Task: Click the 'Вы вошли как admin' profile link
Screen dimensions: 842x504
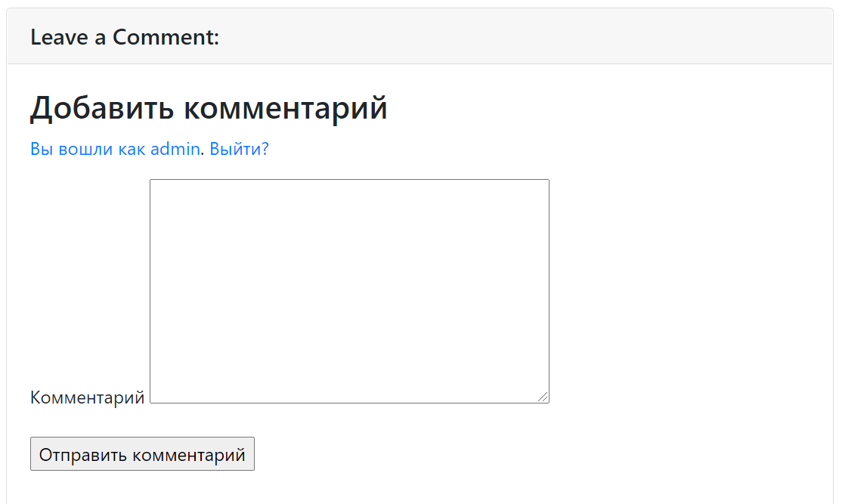Action: tap(116, 149)
